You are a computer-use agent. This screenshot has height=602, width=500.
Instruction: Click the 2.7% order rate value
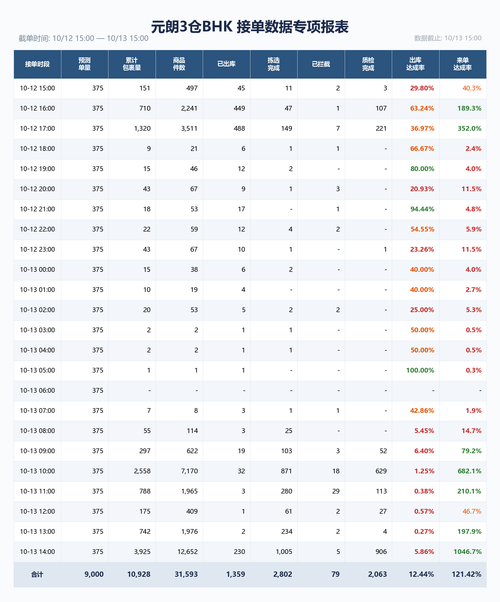click(x=473, y=290)
